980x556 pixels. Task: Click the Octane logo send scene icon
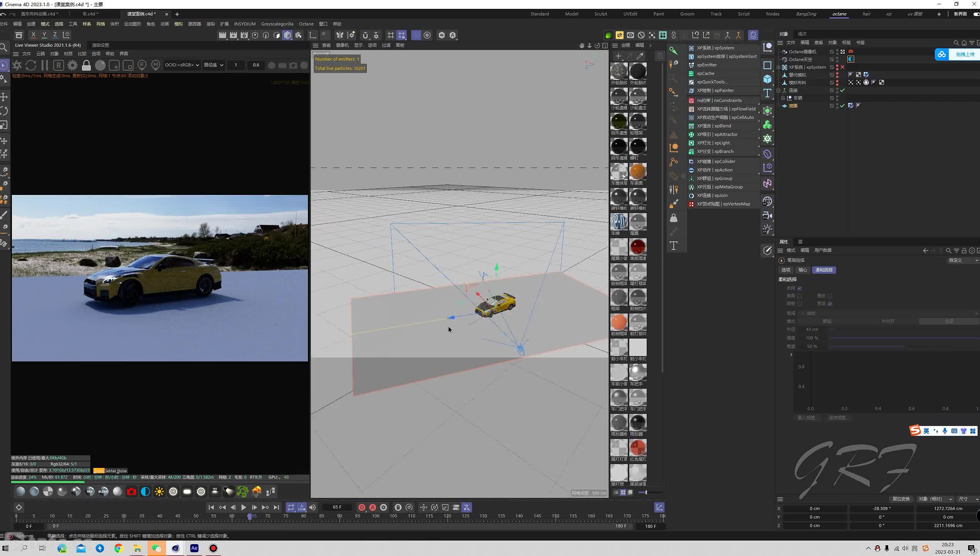tap(17, 65)
